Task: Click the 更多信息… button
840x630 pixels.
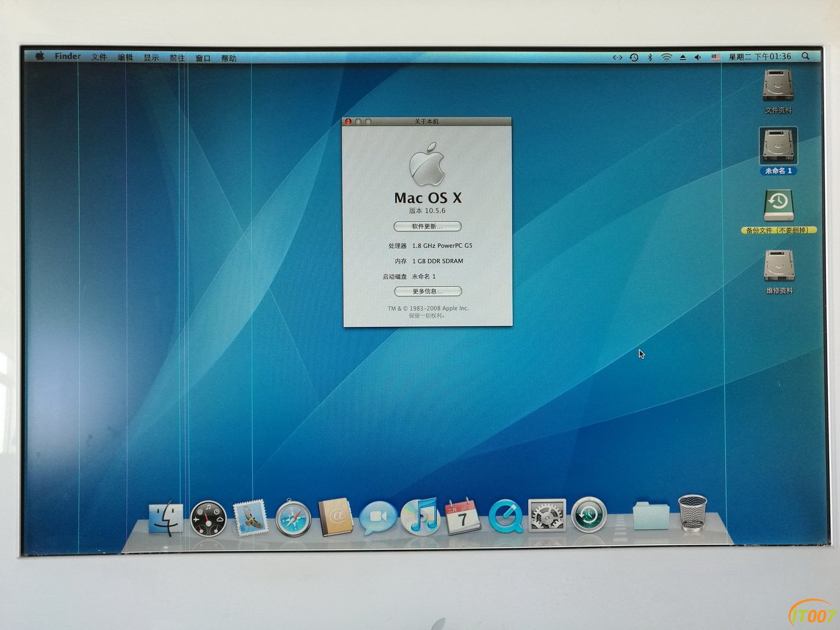Action: (x=428, y=291)
